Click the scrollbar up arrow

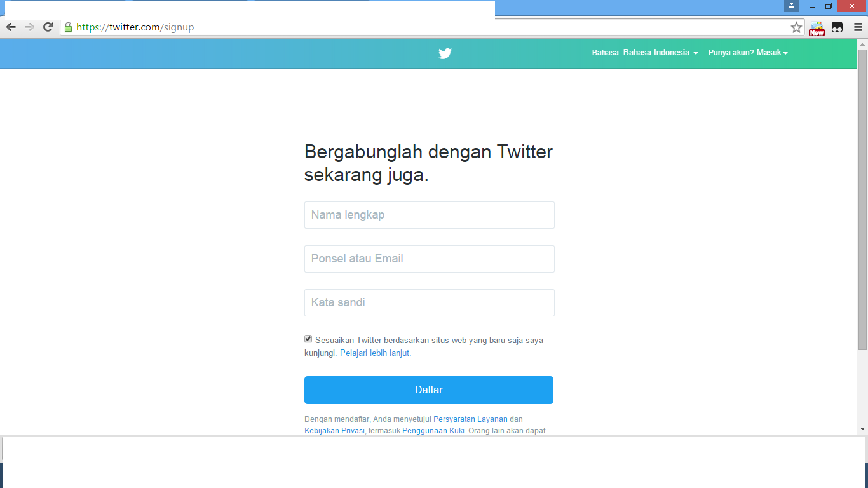[862, 43]
